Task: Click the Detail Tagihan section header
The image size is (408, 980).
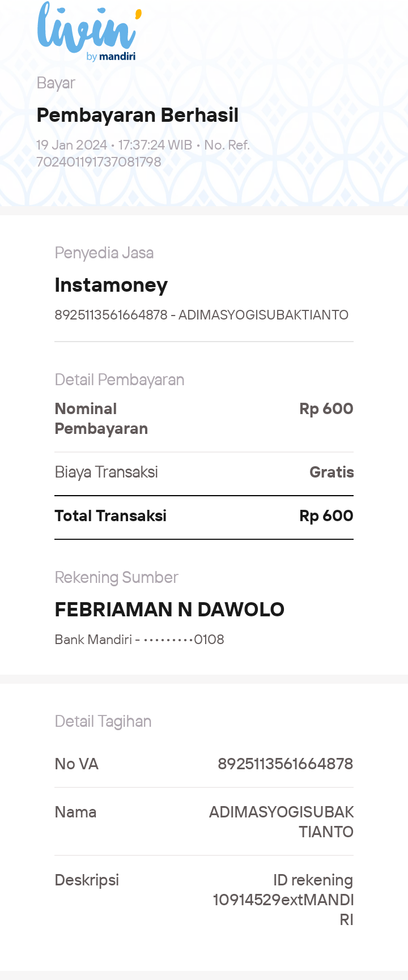Action: click(103, 721)
